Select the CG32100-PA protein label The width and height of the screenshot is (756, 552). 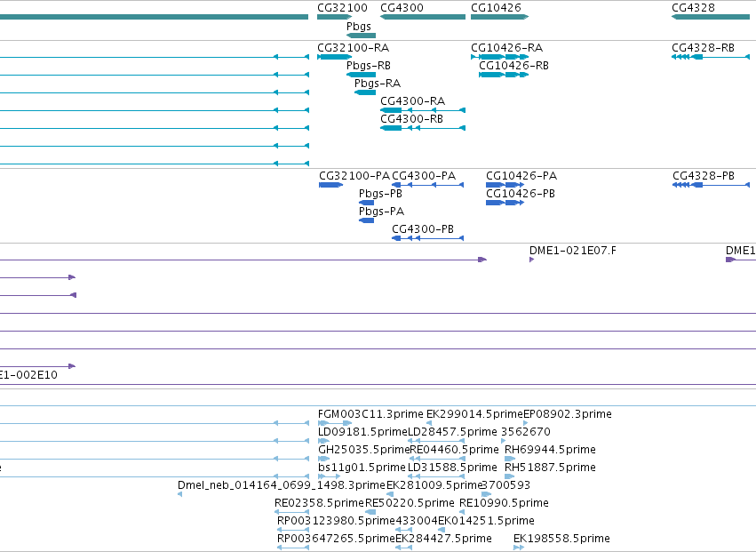(354, 176)
